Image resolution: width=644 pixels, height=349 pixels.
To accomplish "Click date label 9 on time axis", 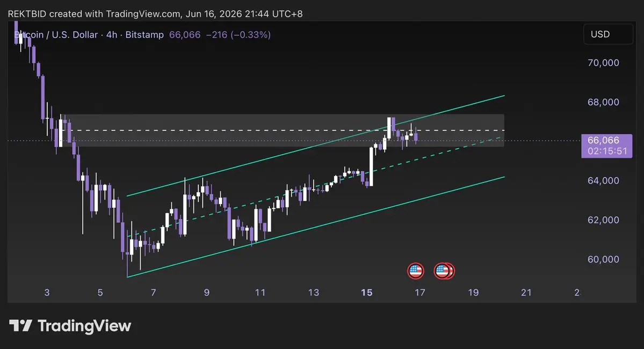I will coord(207,293).
